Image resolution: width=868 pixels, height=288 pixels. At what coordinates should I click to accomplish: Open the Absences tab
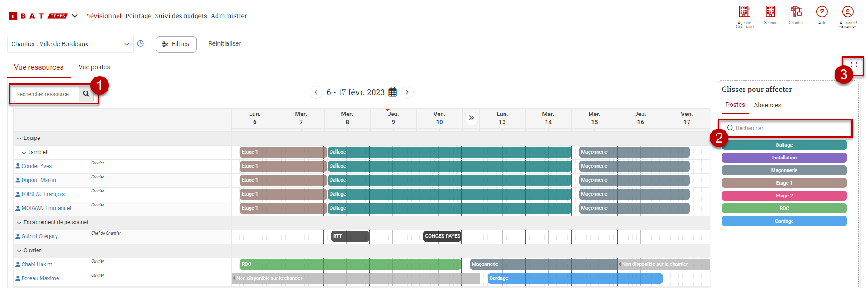[767, 105]
